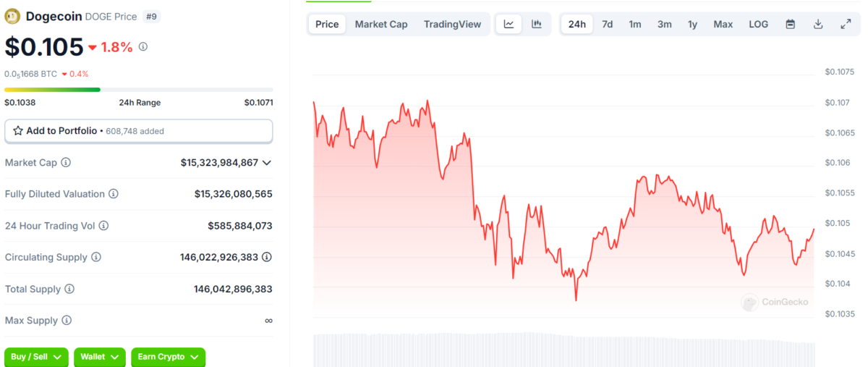The height and width of the screenshot is (367, 868).
Task: Switch to the line chart view icon
Action: [x=509, y=24]
